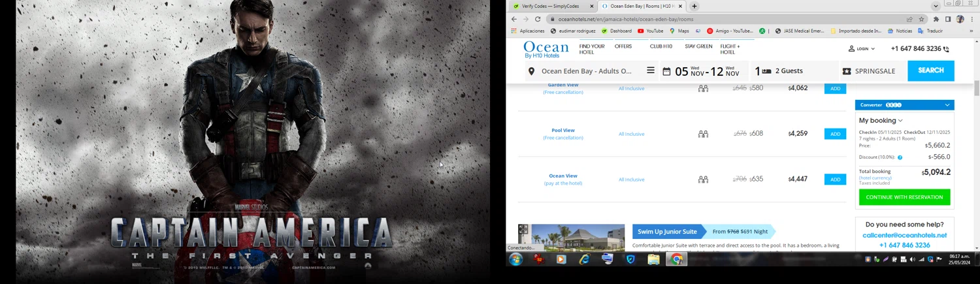Share this page from the address bar

tap(909, 19)
